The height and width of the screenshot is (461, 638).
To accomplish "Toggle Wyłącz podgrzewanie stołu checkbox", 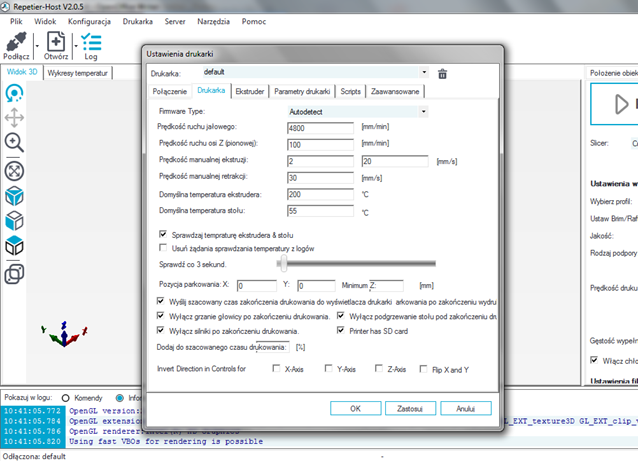I will click(341, 315).
